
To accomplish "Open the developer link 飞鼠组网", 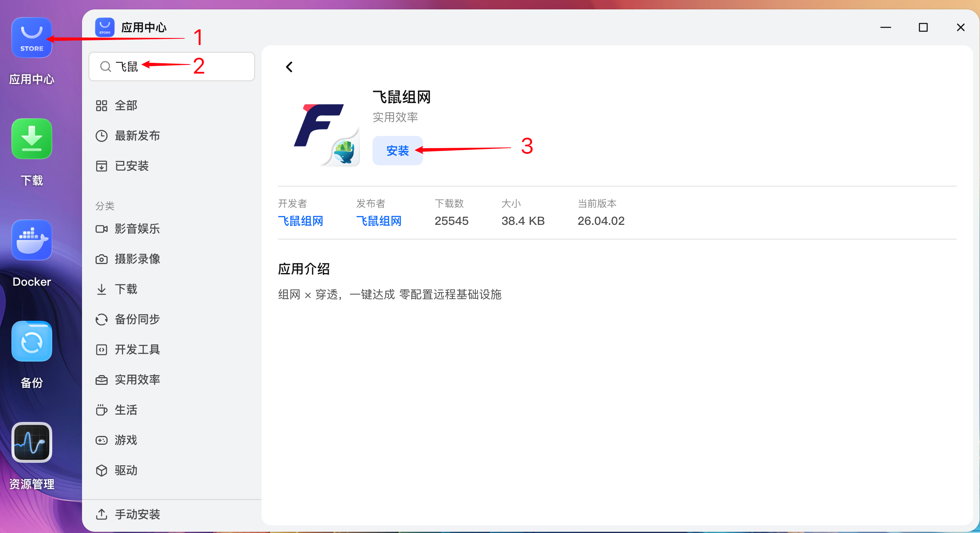I will click(301, 221).
